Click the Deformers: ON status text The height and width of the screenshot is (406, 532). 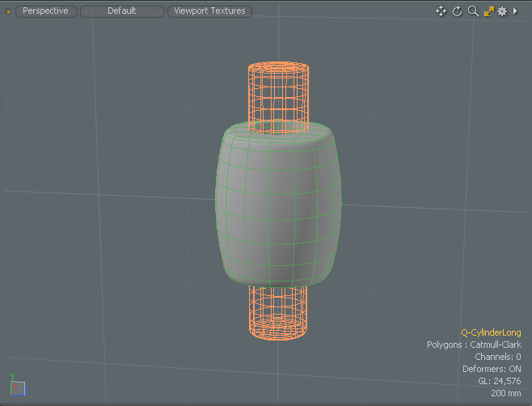[492, 369]
